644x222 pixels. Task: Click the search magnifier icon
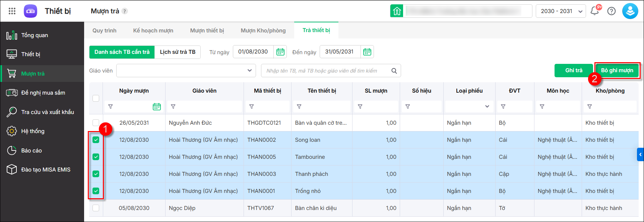[x=394, y=71]
